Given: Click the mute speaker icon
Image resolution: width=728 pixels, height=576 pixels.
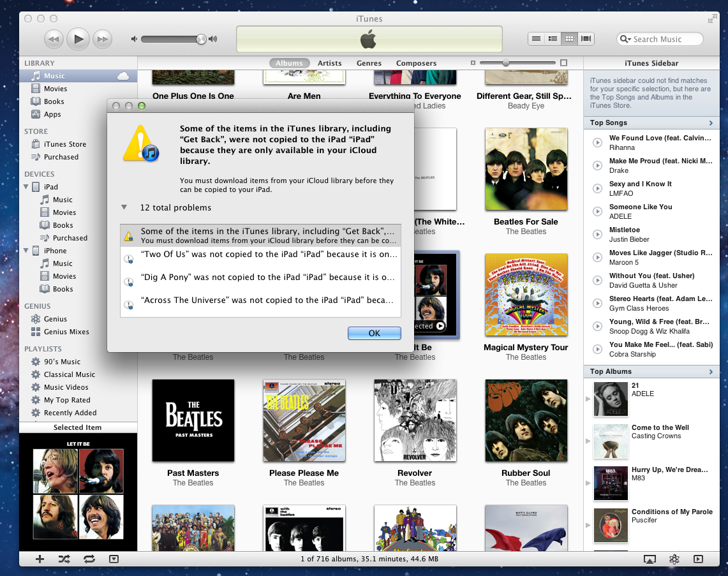Looking at the screenshot, I should click(x=134, y=39).
